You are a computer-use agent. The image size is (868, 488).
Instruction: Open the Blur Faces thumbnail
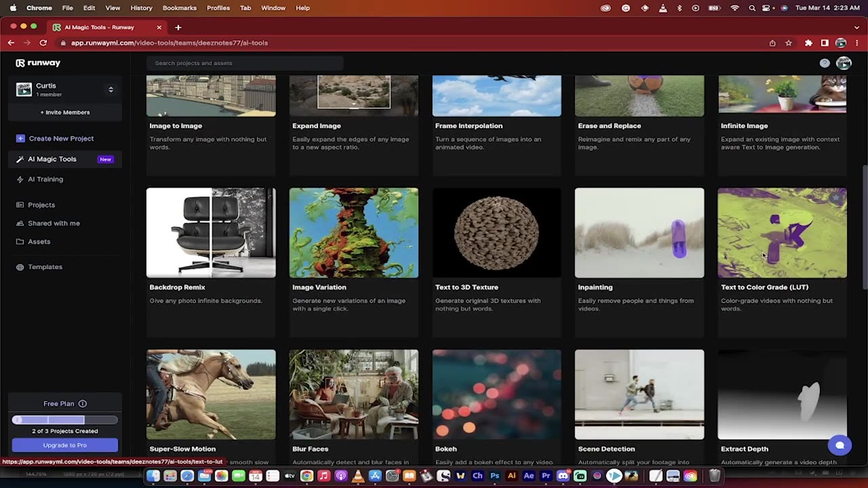coord(354,394)
